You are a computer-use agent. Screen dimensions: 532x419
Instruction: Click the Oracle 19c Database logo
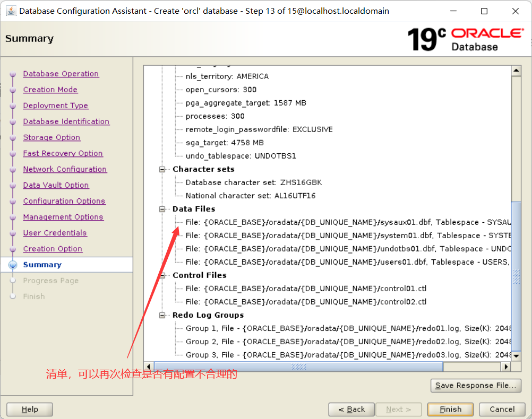[466, 40]
